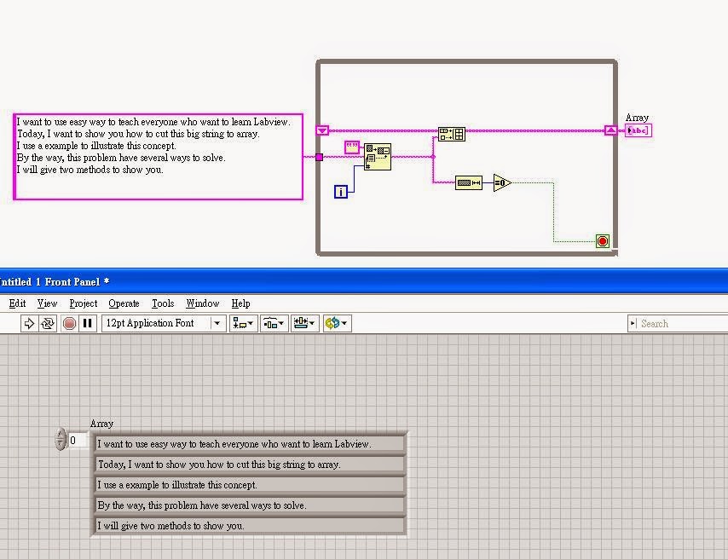Open the Help menu
The width and height of the screenshot is (728, 560).
point(240,303)
